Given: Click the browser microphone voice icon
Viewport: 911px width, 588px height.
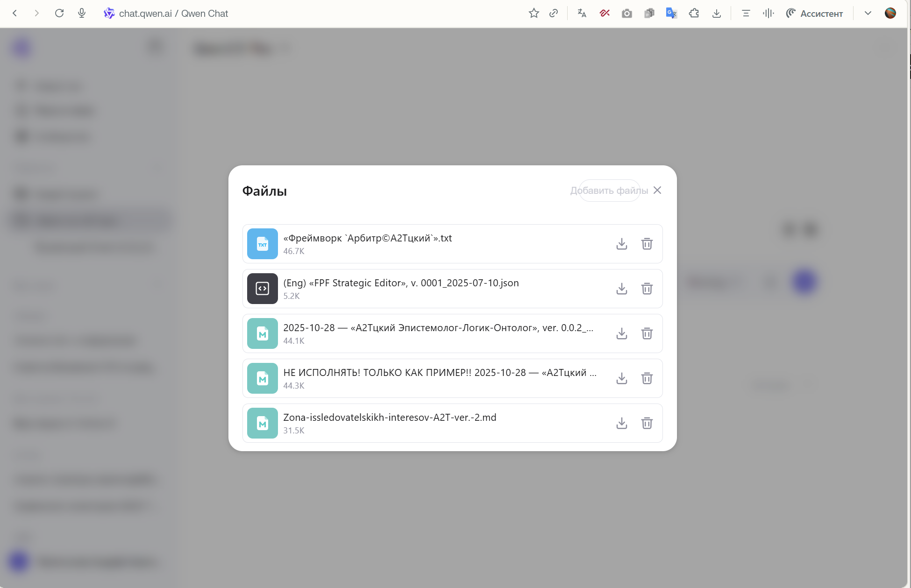Looking at the screenshot, I should coord(82,14).
